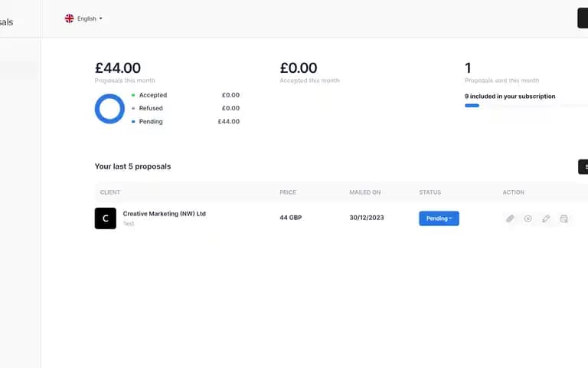
Task: Open the Pending status dropdown
Action: click(x=439, y=219)
